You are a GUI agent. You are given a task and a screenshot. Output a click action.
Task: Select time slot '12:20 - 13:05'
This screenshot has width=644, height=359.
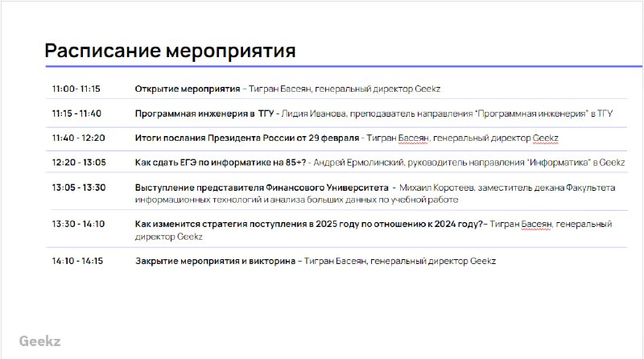point(78,163)
